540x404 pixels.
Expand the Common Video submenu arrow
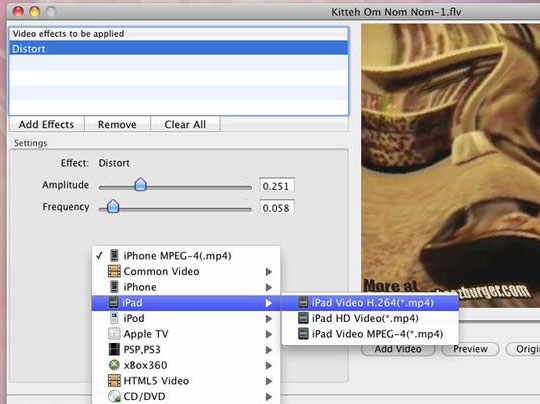click(269, 272)
